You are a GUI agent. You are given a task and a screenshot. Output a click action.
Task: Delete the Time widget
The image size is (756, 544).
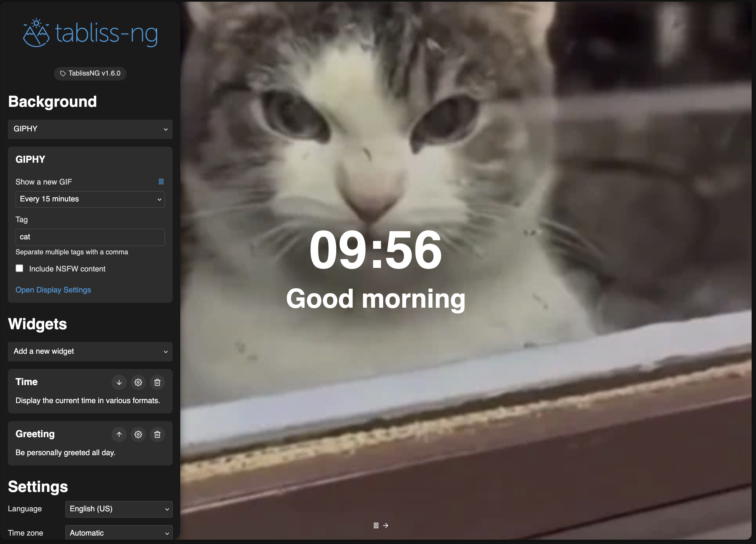point(157,382)
